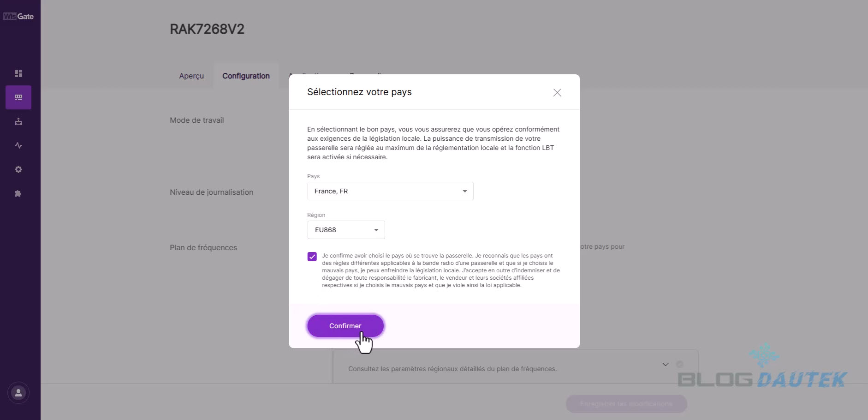Screen dimensions: 868x420
Task: Select the gateway icon in sidebar
Action: (x=18, y=97)
